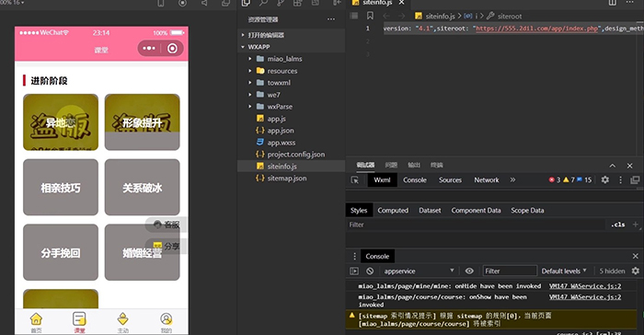
Task: Click the editor bookmark icon
Action: click(x=370, y=16)
